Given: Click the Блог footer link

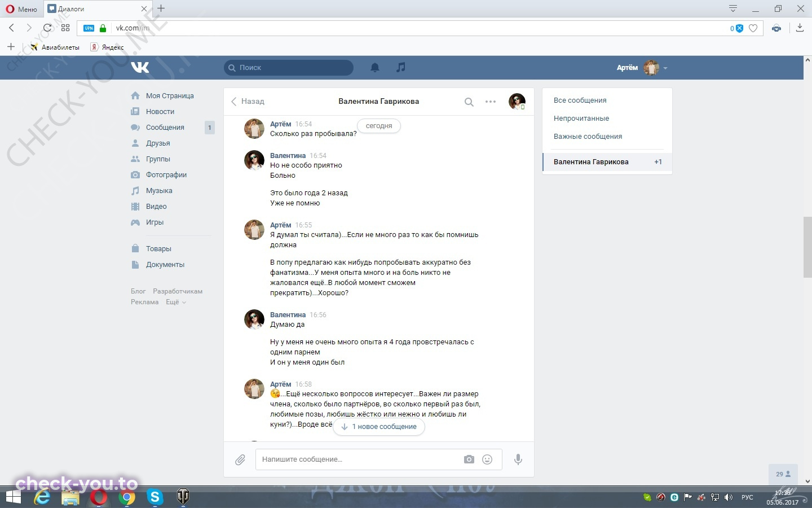Looking at the screenshot, I should point(138,291).
